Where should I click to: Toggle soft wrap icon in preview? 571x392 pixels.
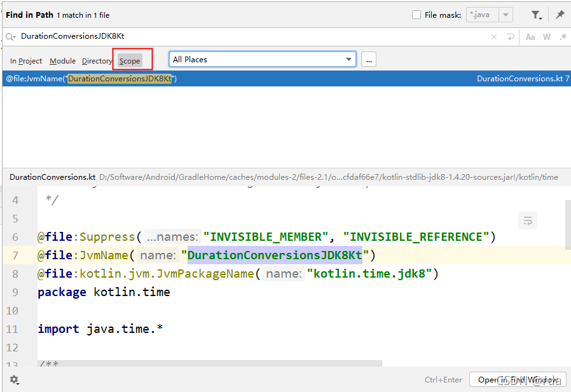[x=528, y=220]
